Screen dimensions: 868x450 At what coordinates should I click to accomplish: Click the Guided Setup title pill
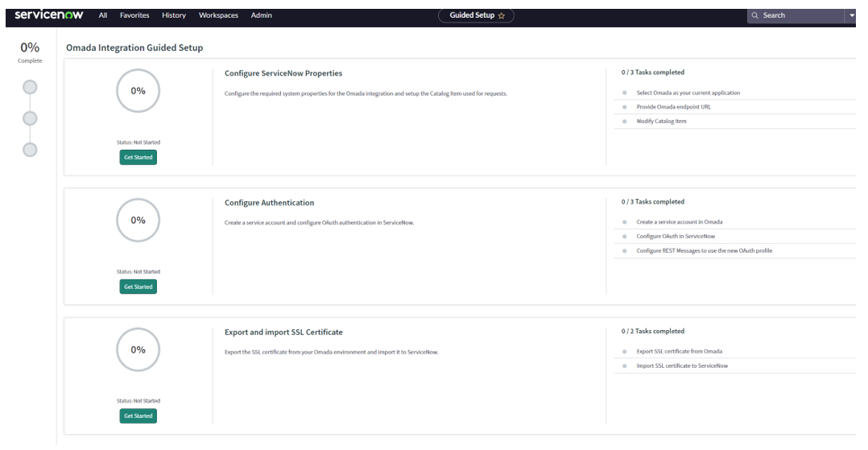click(476, 15)
